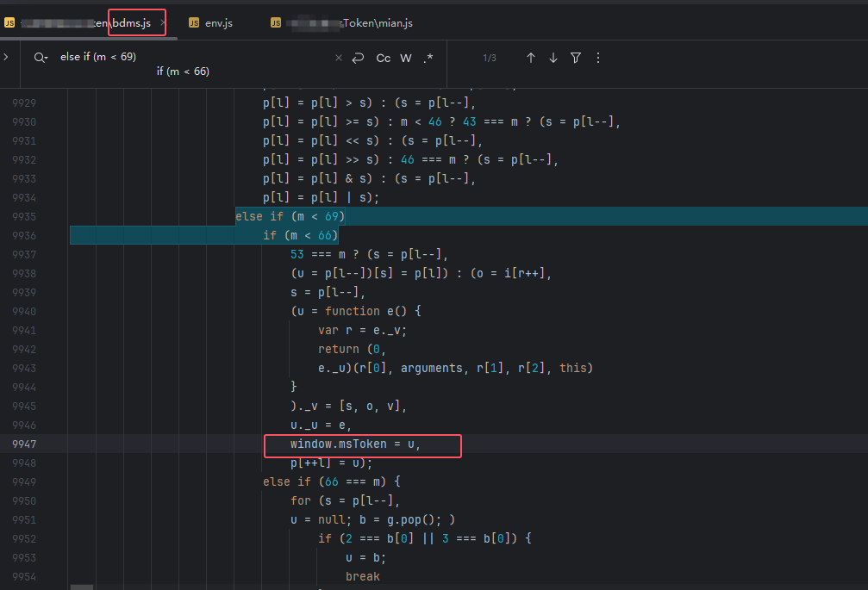The height and width of the screenshot is (590, 868).
Task: Toggle Match Case (Cc) option
Action: coord(384,58)
